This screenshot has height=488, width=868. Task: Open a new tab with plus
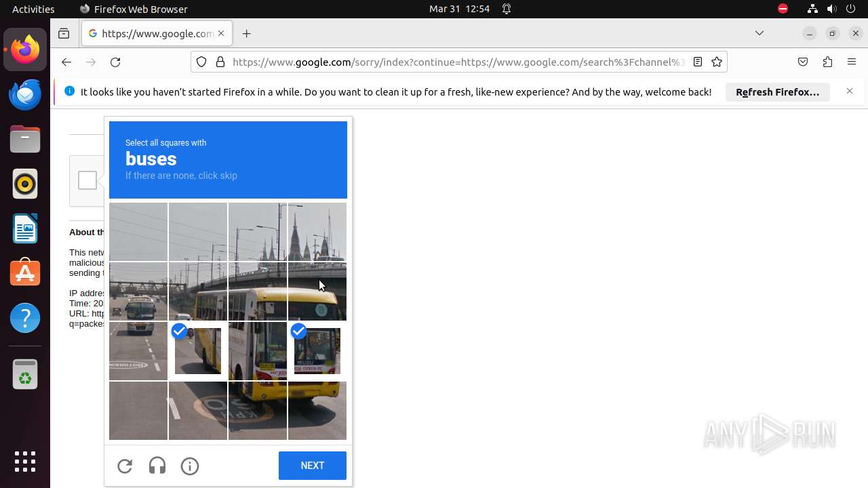(246, 33)
